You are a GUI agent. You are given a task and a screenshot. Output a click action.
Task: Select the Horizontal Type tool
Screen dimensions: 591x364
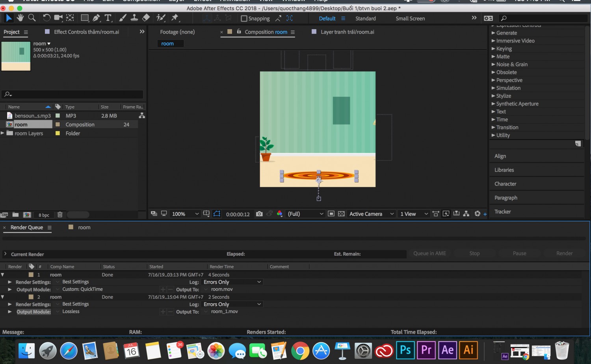108,18
